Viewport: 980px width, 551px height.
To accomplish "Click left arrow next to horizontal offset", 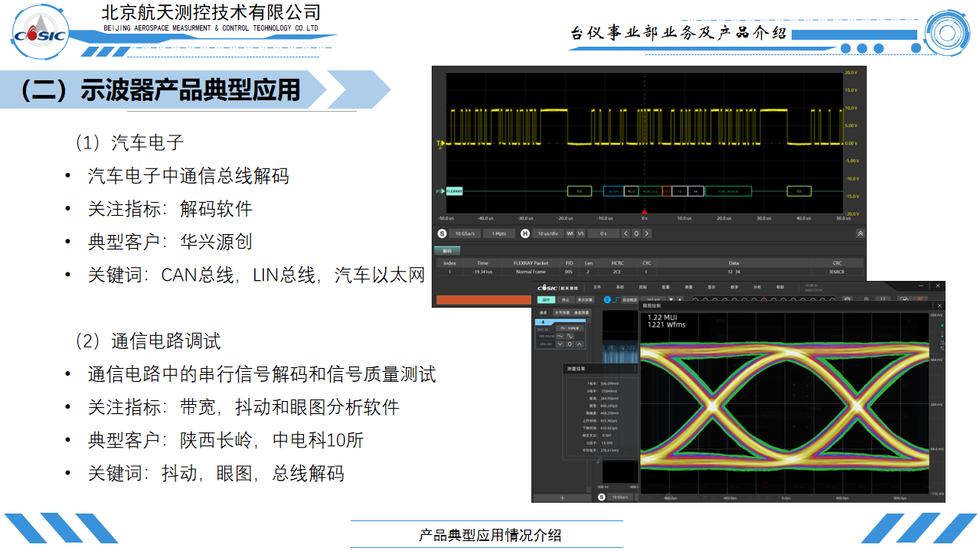I will (x=626, y=233).
